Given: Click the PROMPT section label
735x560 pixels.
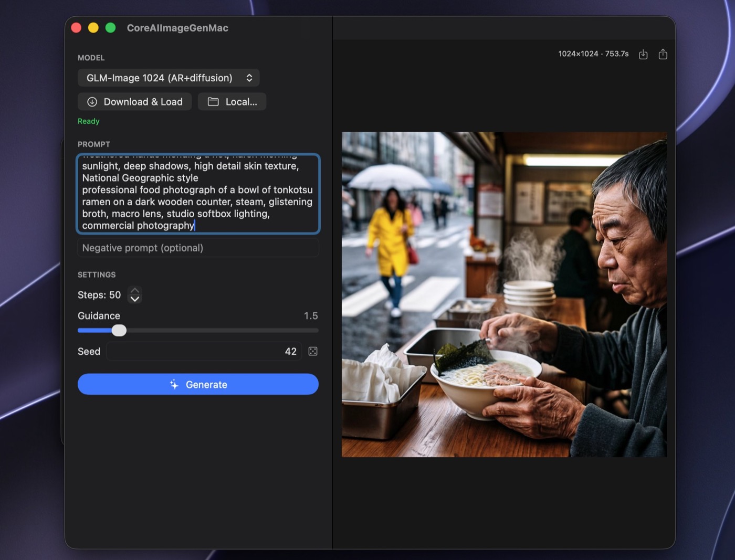Looking at the screenshot, I should tap(94, 144).
